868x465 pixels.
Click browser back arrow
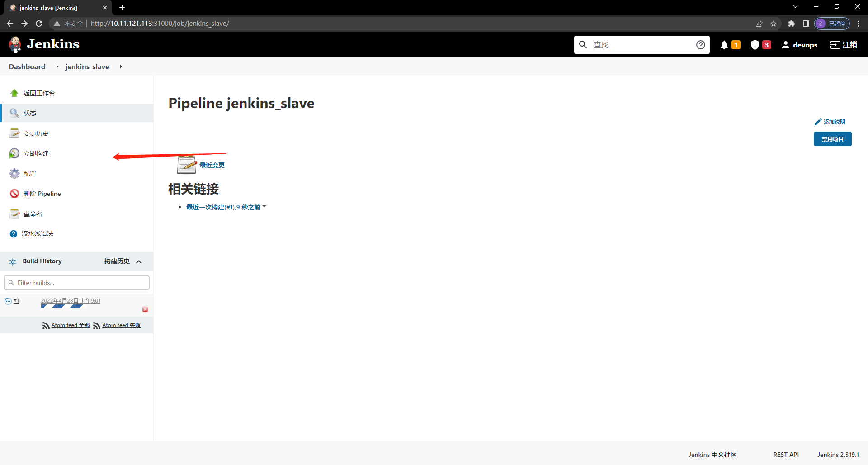click(x=10, y=24)
